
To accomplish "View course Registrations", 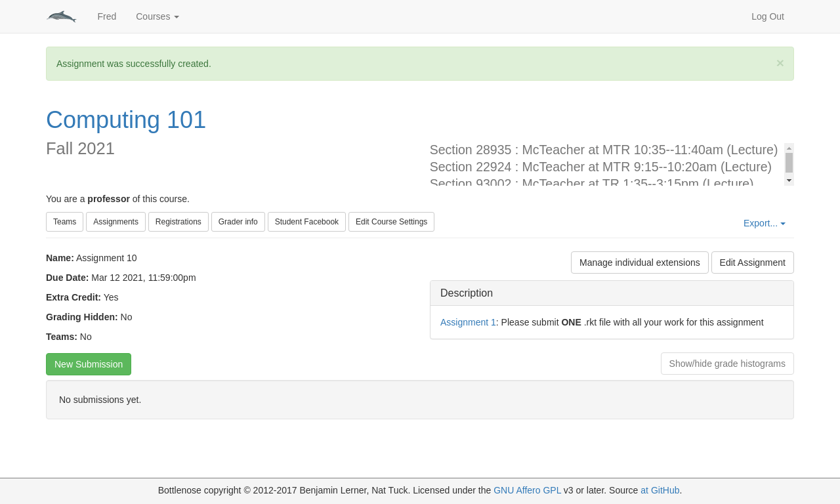I will pyautogui.click(x=178, y=222).
